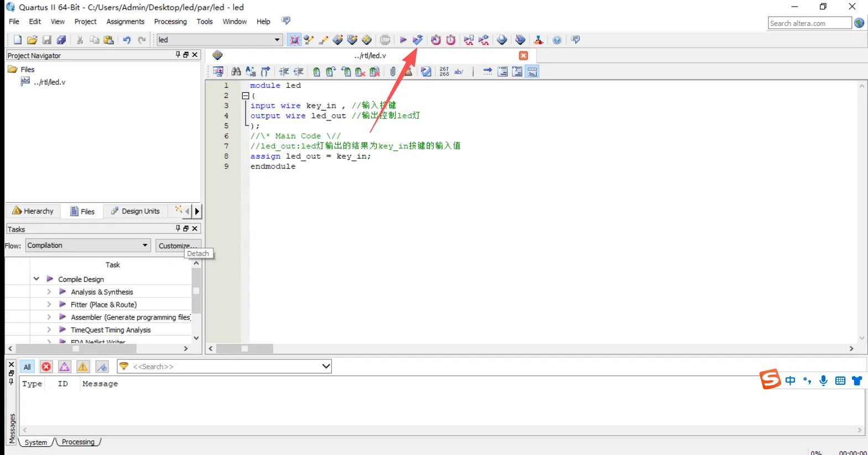
Task: Pin the Project Navigator panel
Action: (178, 55)
